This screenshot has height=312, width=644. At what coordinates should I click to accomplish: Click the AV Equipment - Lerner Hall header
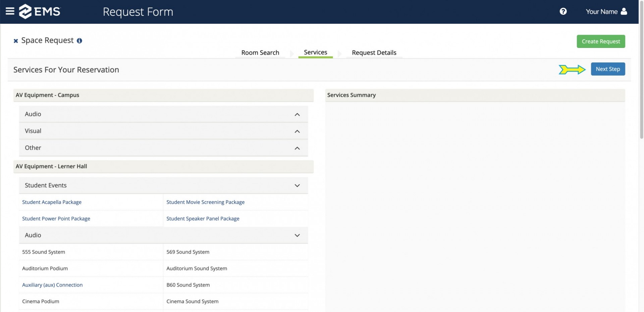(x=163, y=167)
